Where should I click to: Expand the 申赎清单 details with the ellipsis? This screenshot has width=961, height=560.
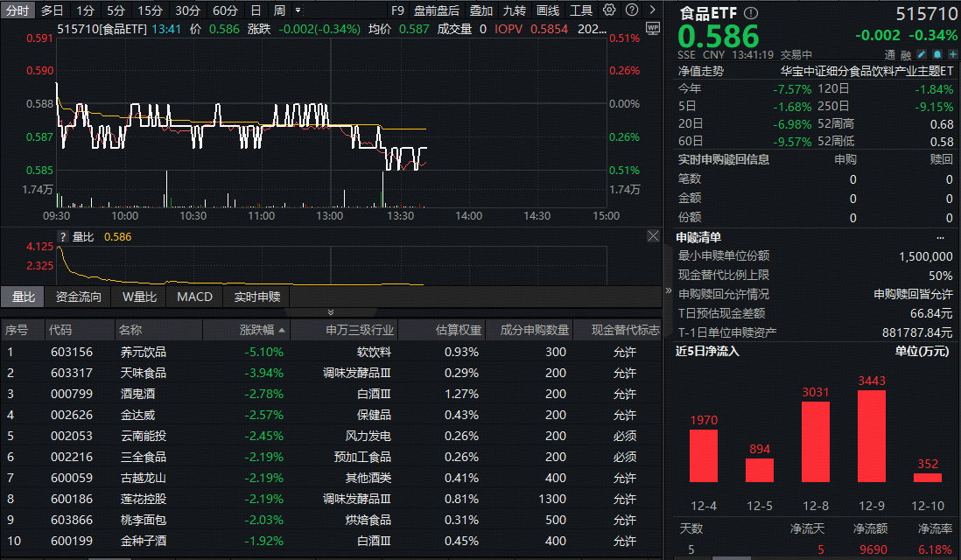point(941,236)
